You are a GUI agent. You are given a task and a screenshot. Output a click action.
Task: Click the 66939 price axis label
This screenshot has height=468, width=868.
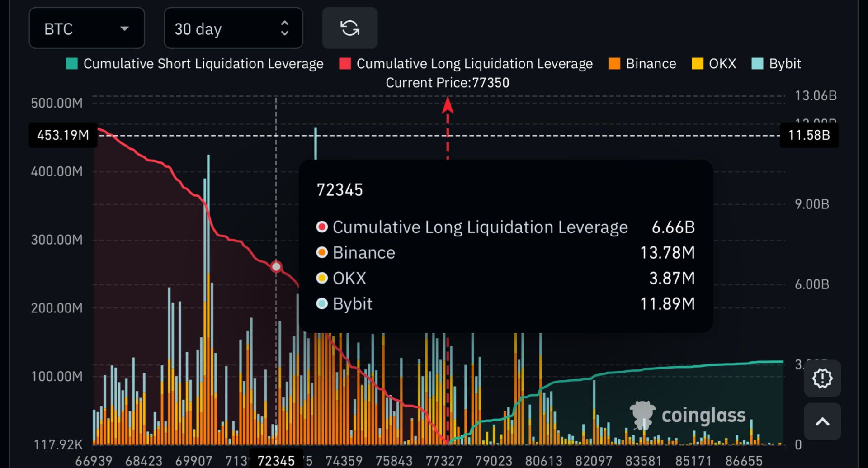(94, 461)
